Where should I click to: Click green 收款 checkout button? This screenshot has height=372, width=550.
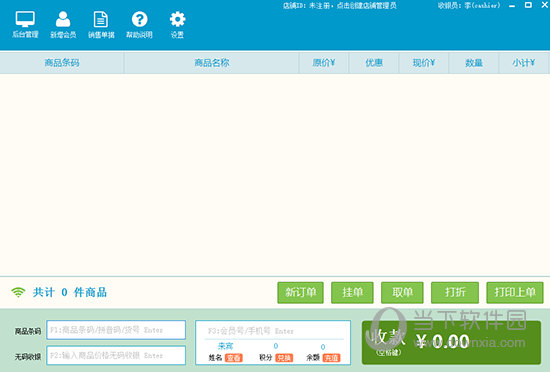click(x=451, y=343)
